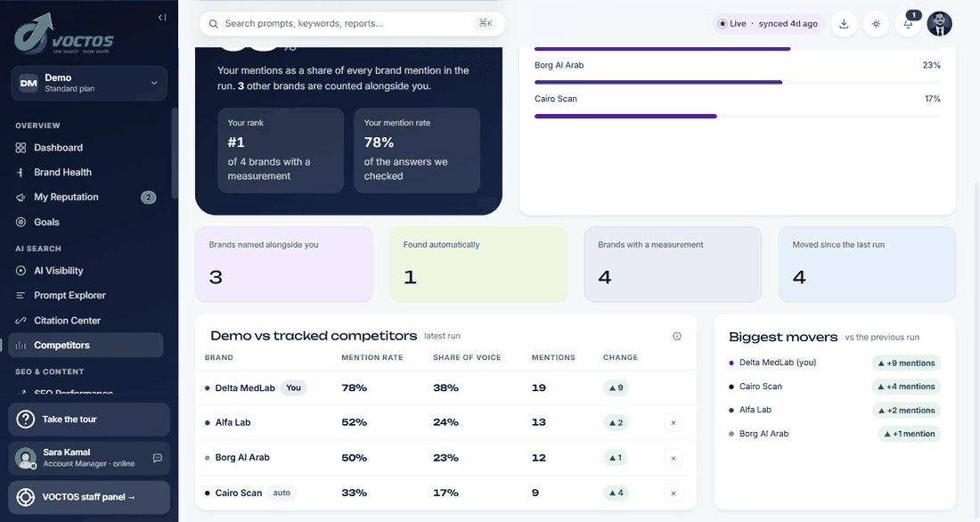The height and width of the screenshot is (522, 980).
Task: Click the +9 mentions badge
Action: pyautogui.click(x=906, y=363)
